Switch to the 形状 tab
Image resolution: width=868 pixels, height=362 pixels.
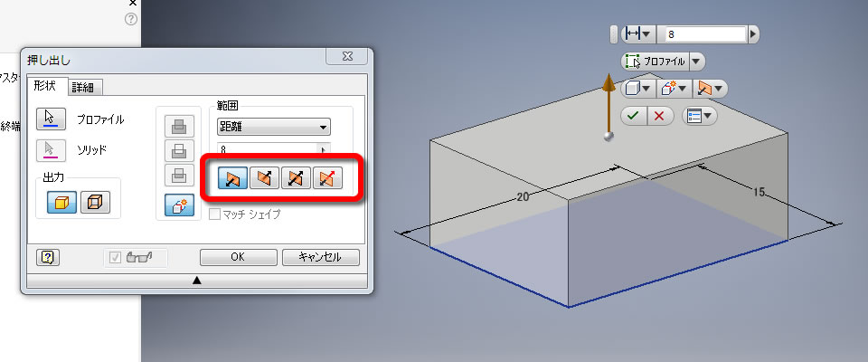coord(46,87)
